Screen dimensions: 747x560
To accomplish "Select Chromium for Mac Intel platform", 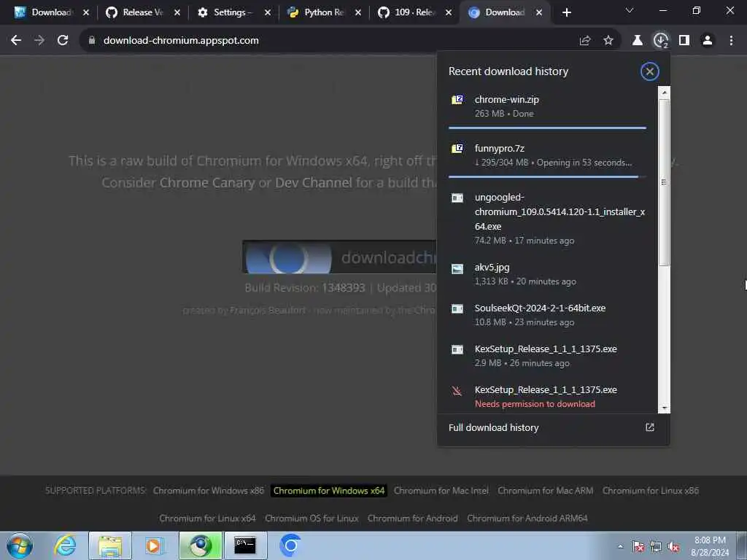I will (x=441, y=491).
